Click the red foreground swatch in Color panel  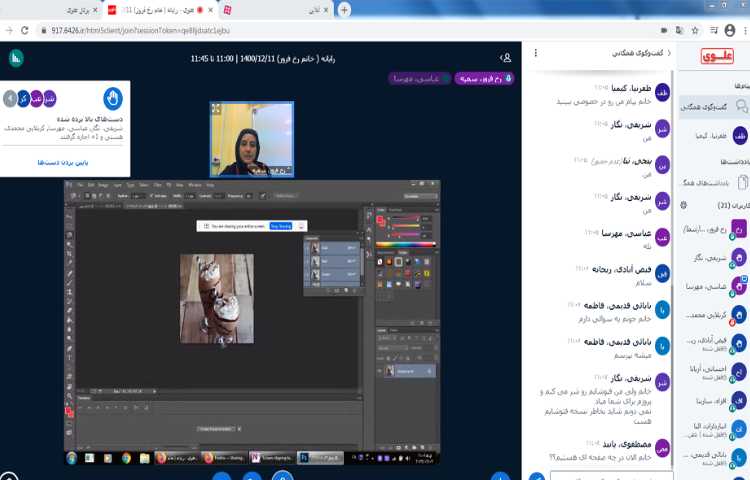click(381, 220)
